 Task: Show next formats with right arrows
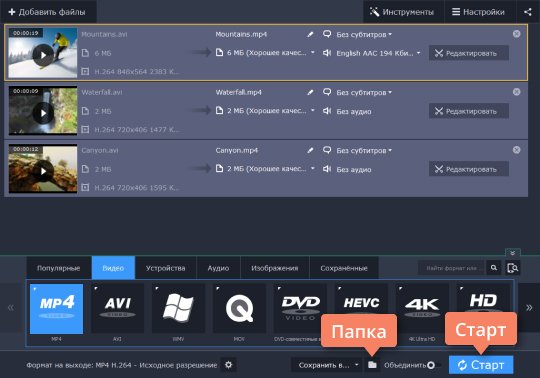pyautogui.click(x=529, y=307)
